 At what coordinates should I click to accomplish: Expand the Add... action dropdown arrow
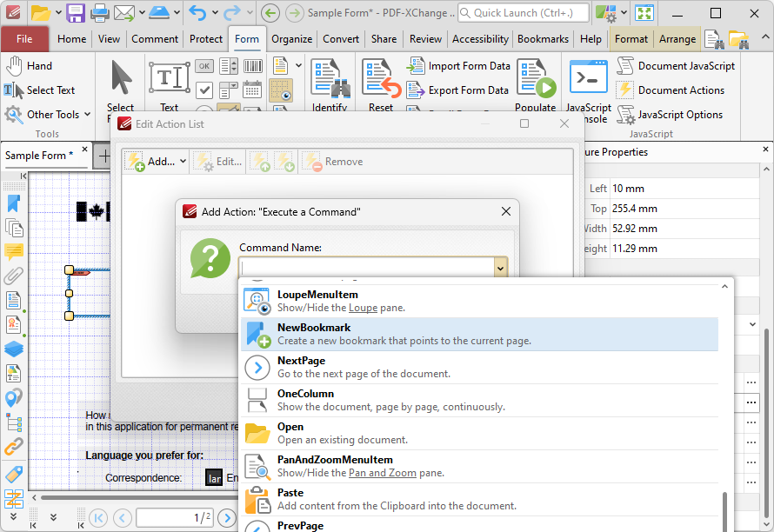[x=183, y=162]
